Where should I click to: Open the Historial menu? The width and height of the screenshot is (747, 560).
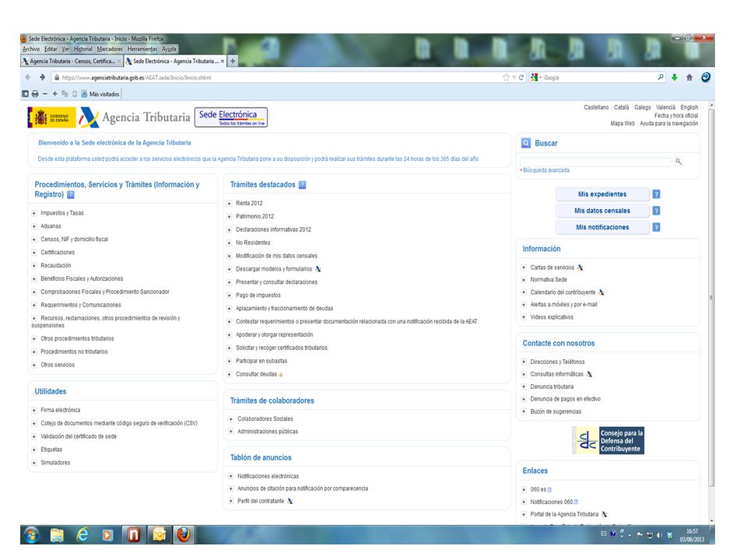pyautogui.click(x=83, y=48)
